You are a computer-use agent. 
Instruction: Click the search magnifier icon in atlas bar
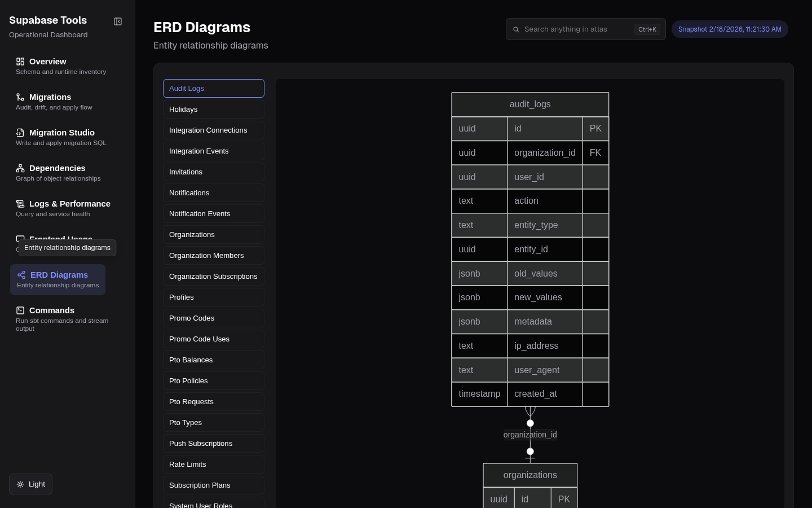coord(516,29)
